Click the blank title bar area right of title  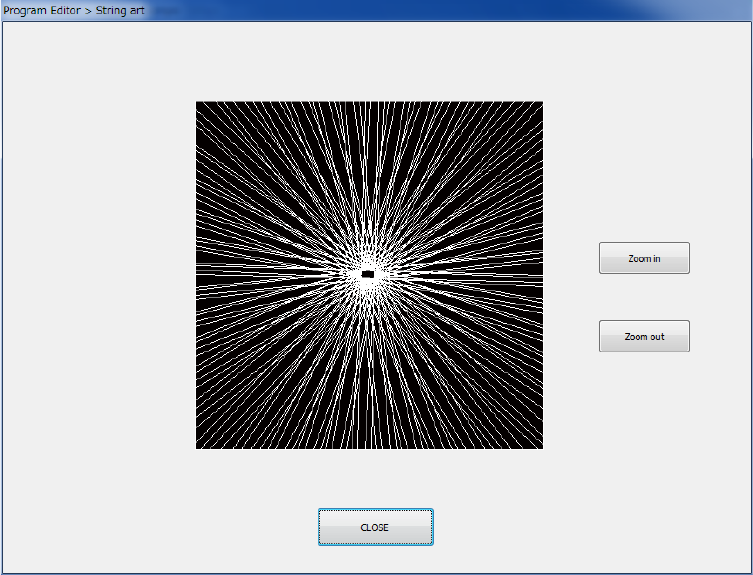pyautogui.click(x=450, y=10)
